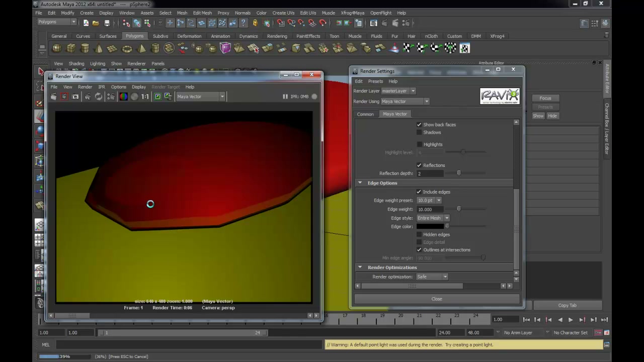Start IPR render in Render View

(x=88, y=97)
